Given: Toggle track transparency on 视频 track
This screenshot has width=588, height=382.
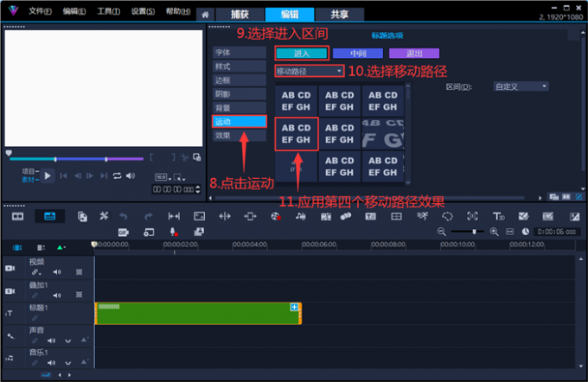Looking at the screenshot, I should [x=80, y=272].
